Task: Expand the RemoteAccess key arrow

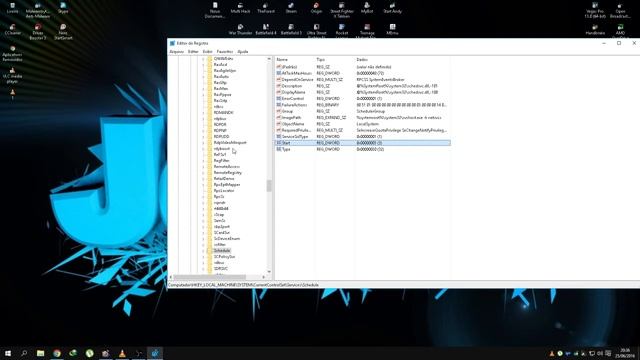Action: coord(203,167)
